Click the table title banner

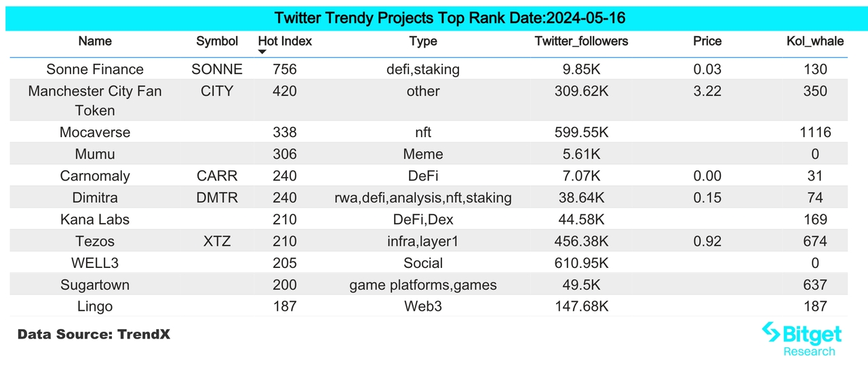434,18
